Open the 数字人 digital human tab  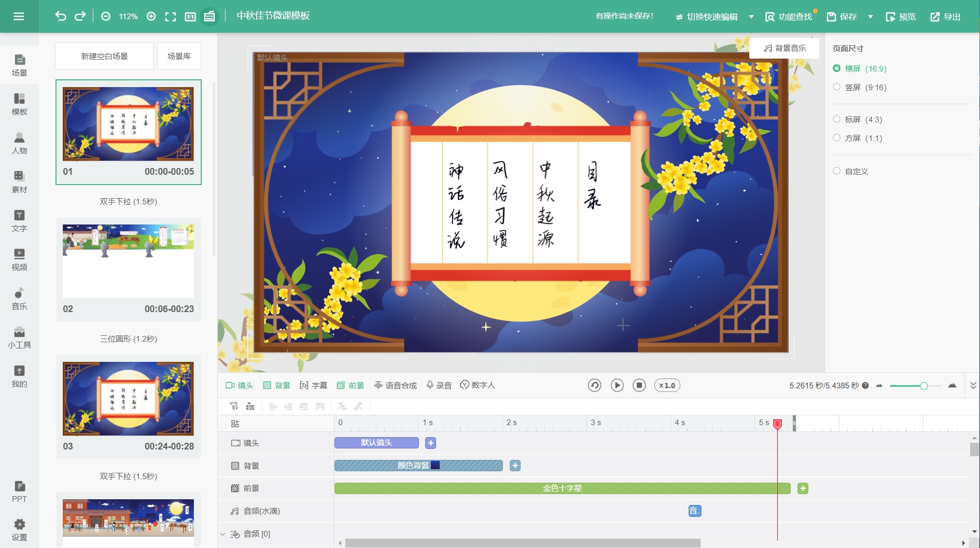pos(478,385)
